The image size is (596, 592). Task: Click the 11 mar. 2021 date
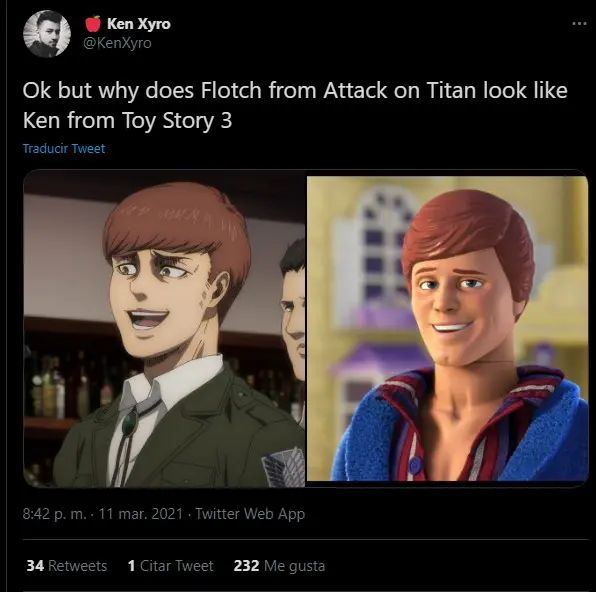[x=141, y=514]
